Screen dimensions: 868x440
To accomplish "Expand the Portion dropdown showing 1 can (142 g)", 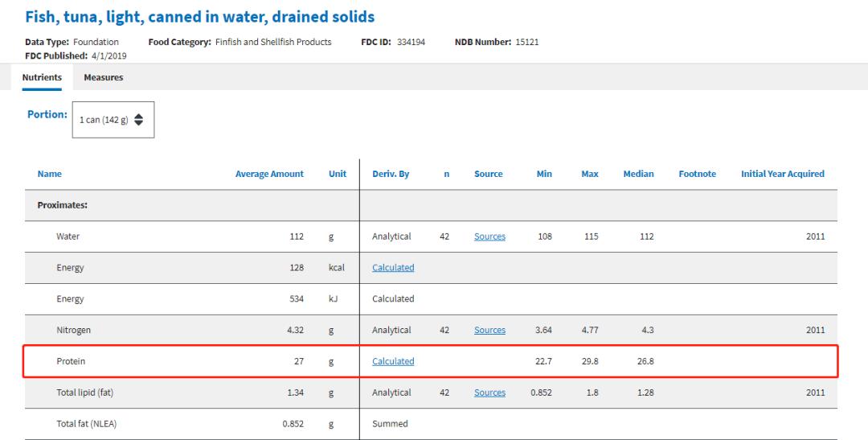I will tap(113, 120).
